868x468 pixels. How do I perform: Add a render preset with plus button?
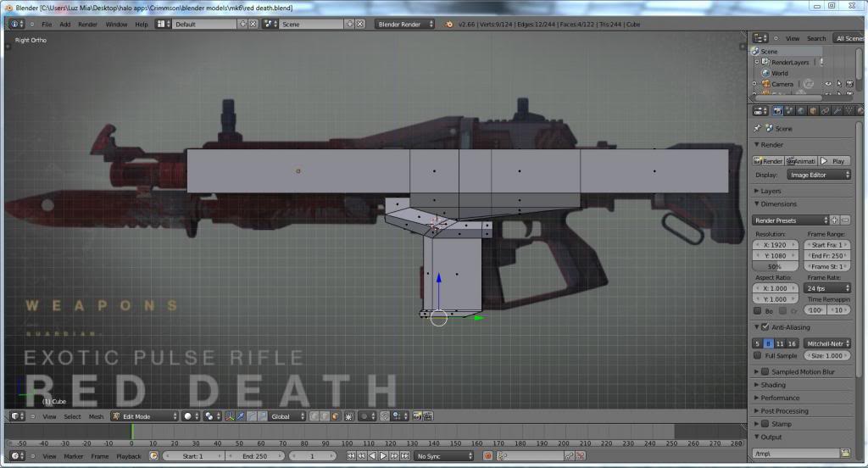point(834,220)
